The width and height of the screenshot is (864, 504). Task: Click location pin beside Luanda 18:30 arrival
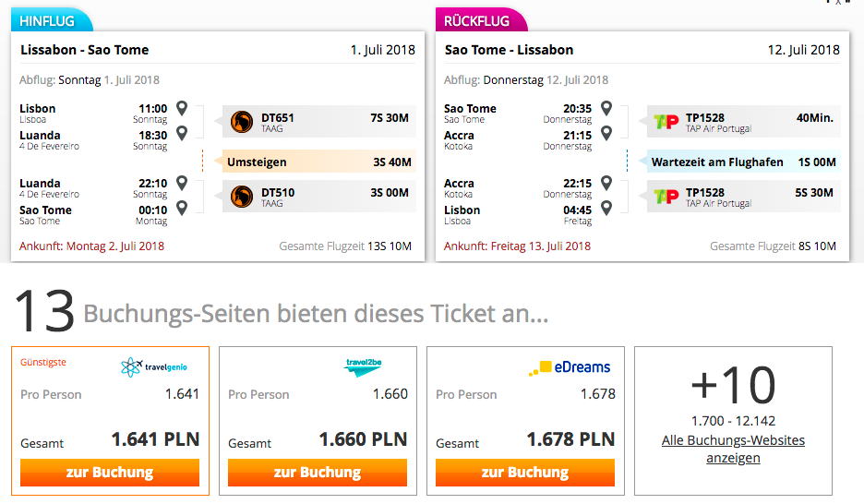point(182,133)
